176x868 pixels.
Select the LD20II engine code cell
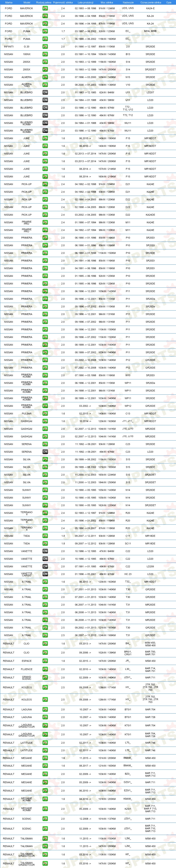click(150, 566)
